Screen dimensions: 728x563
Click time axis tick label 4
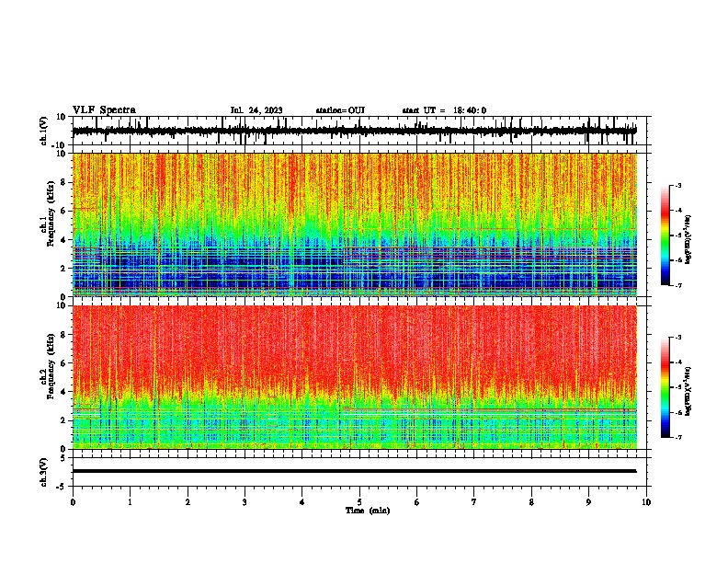coord(302,502)
